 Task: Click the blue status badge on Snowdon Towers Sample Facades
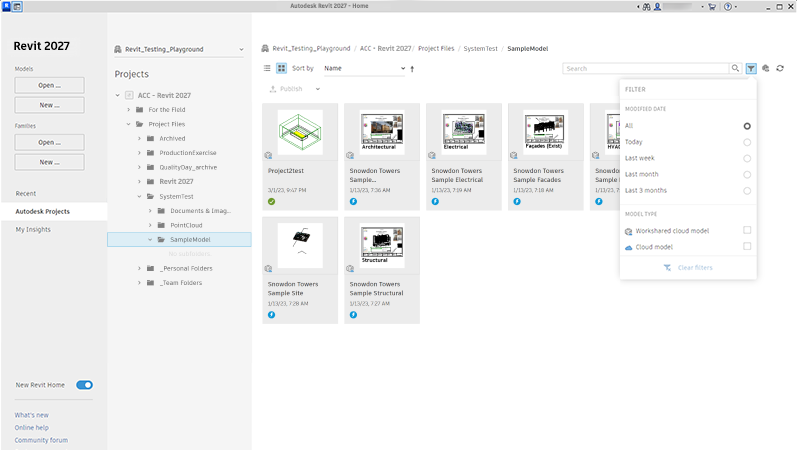517,202
